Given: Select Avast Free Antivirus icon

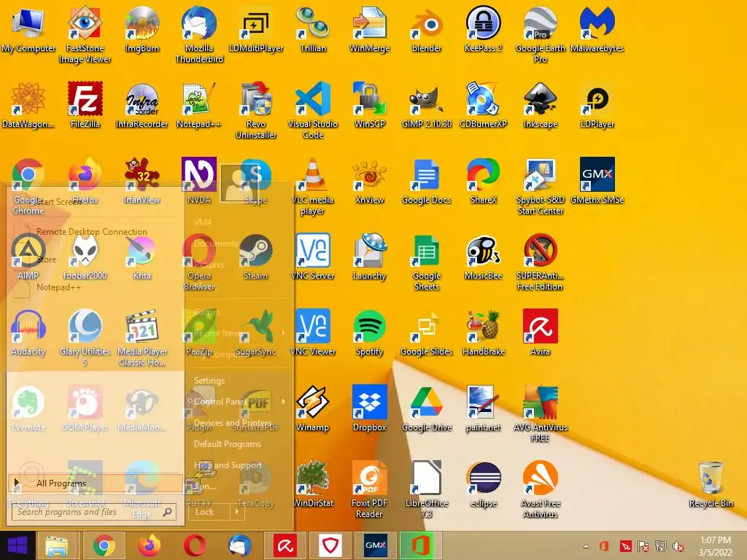Looking at the screenshot, I should (540, 489).
